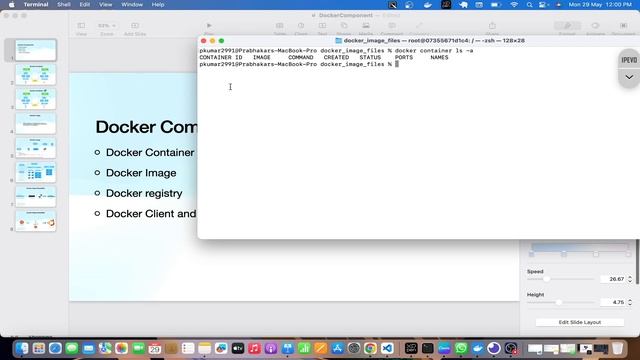Click Add Slide in the Keynote toolbar

tap(135, 26)
